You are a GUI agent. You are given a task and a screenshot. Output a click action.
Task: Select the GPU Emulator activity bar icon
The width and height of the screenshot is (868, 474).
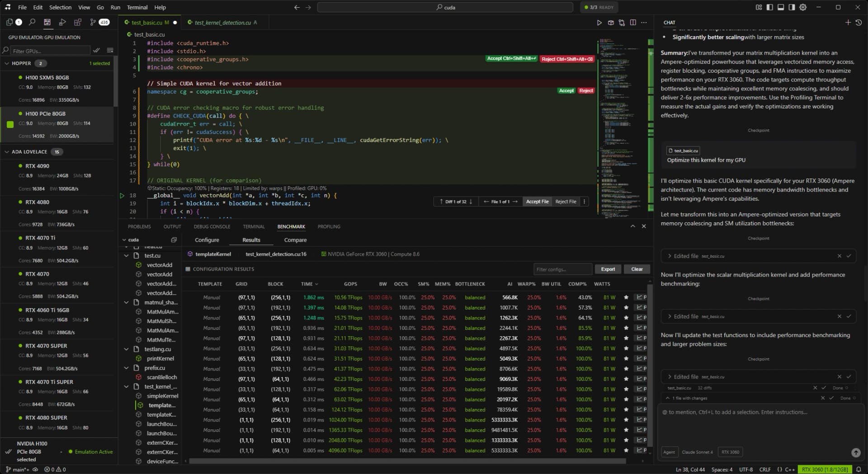coord(47,22)
